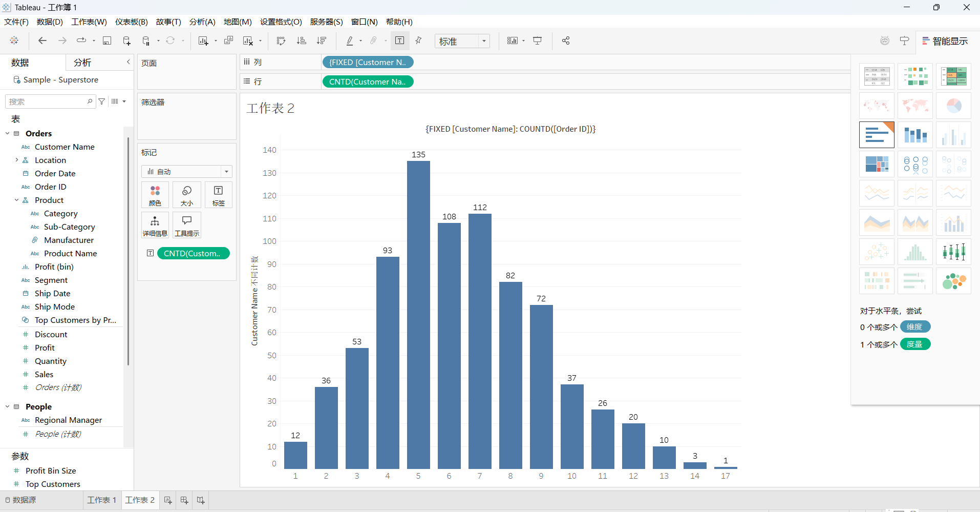The width and height of the screenshot is (980, 512).
Task: Open the new worksheet dropdown arrow
Action: (x=216, y=41)
